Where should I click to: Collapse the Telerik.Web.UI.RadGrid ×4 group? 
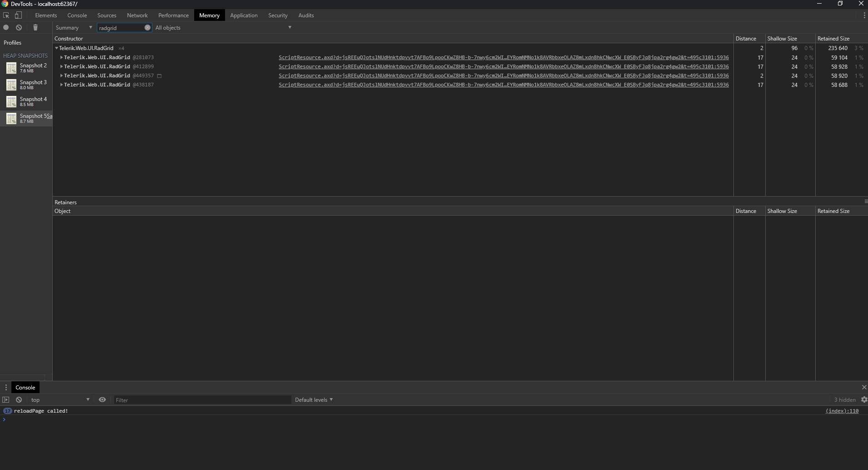click(x=56, y=48)
